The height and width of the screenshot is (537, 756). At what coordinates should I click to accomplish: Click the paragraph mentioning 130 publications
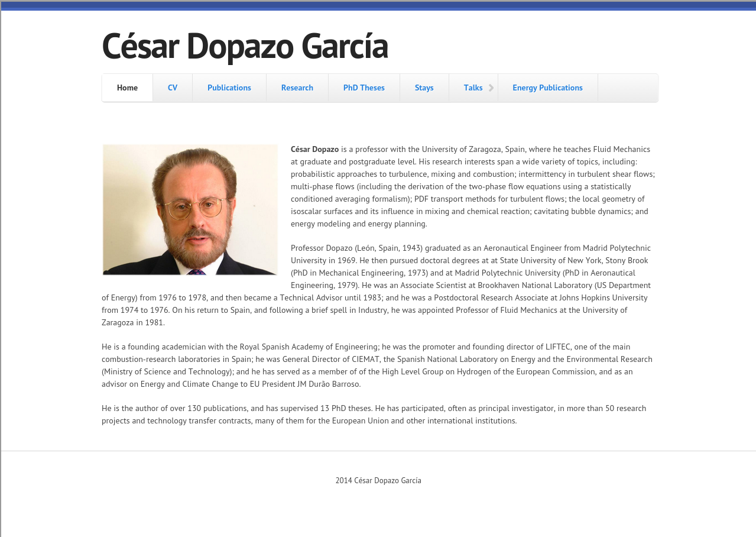[374, 415]
